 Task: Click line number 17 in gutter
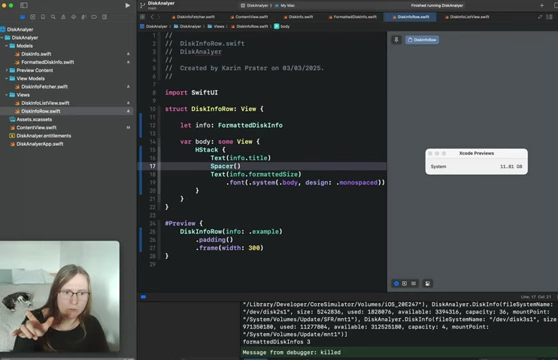[x=152, y=166]
